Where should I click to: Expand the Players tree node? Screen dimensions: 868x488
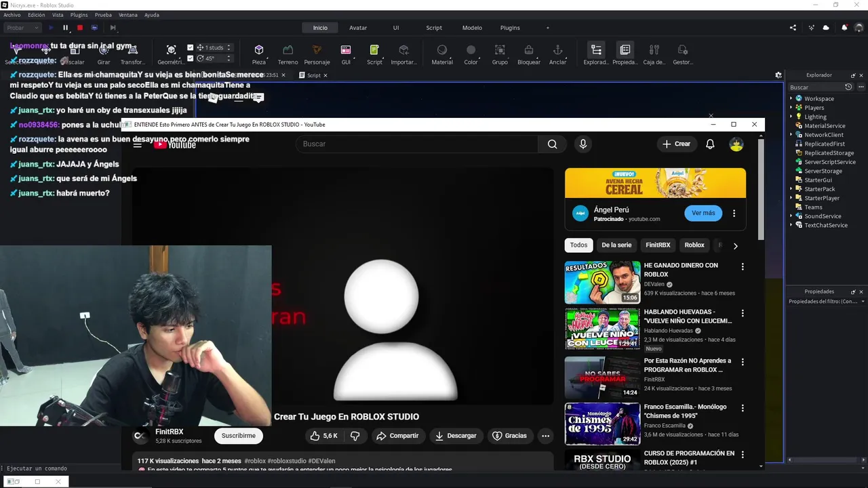(791, 108)
